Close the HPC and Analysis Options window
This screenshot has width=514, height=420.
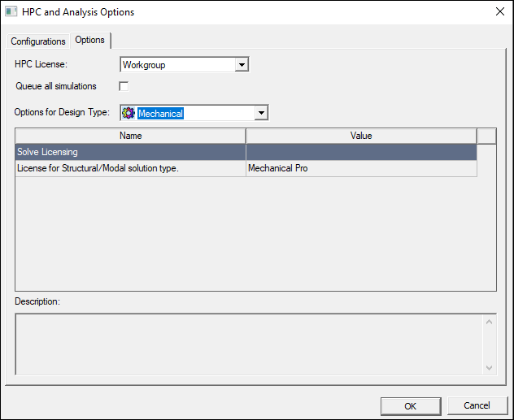(500, 11)
